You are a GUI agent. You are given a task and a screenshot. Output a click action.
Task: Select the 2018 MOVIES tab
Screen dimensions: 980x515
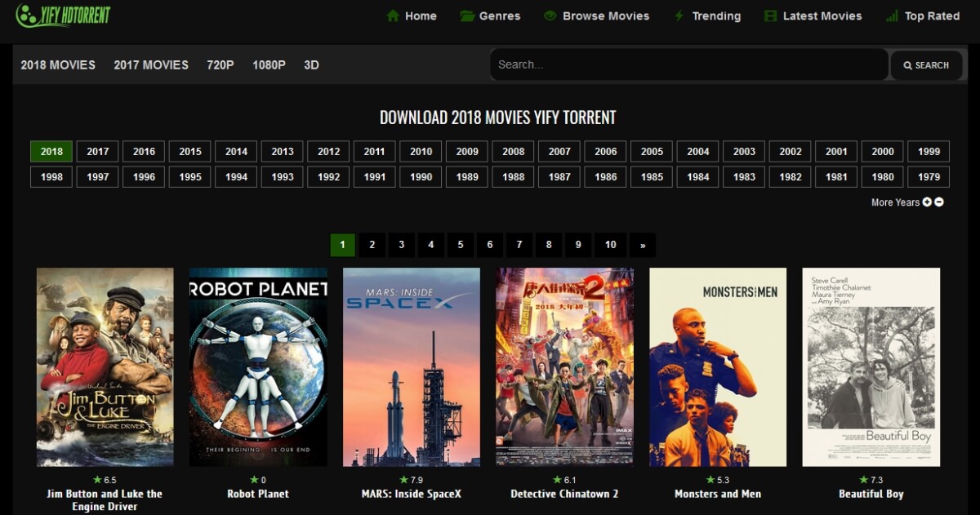pyautogui.click(x=58, y=64)
